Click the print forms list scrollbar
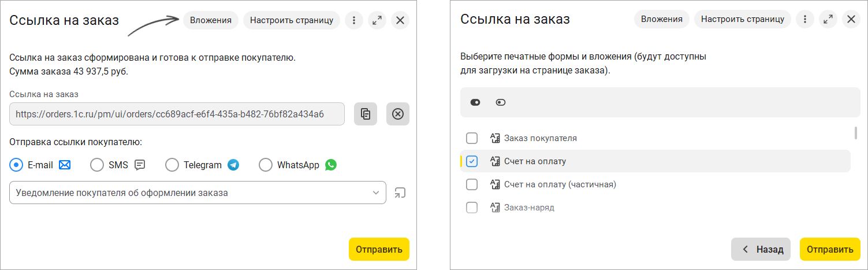 855,133
